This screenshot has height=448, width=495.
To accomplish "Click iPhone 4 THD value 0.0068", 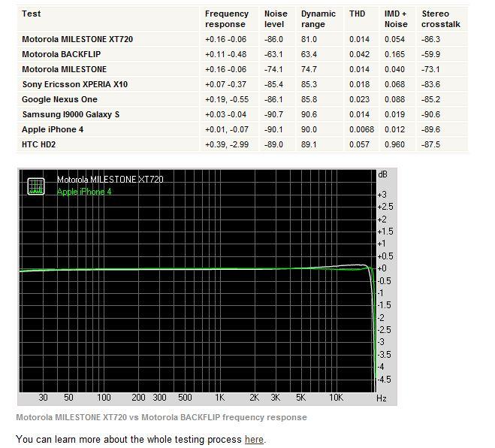I will click(x=361, y=129).
